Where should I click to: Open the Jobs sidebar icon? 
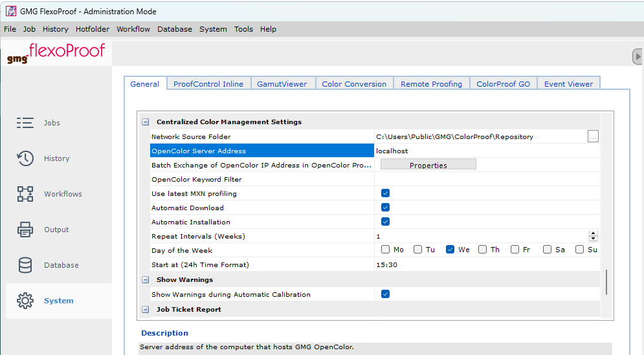[25, 123]
